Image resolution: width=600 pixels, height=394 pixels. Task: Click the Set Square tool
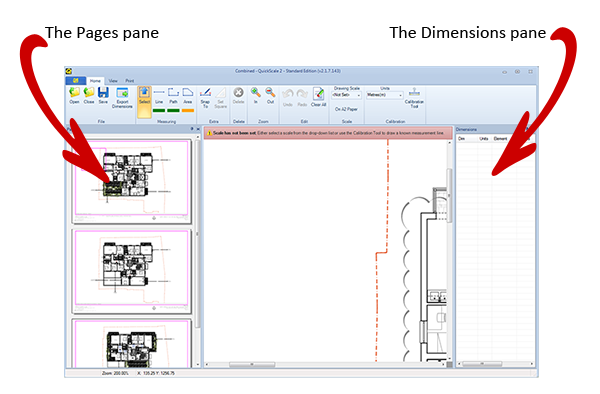point(220,98)
